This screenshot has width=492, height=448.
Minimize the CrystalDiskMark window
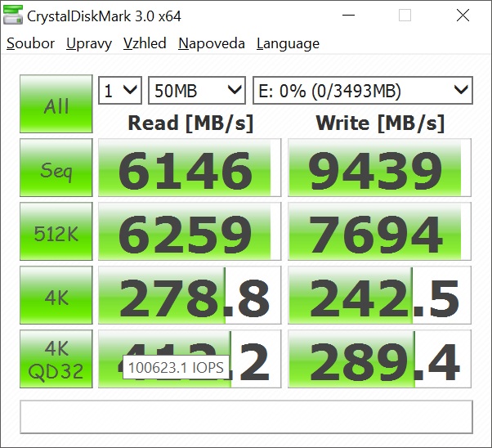(348, 15)
